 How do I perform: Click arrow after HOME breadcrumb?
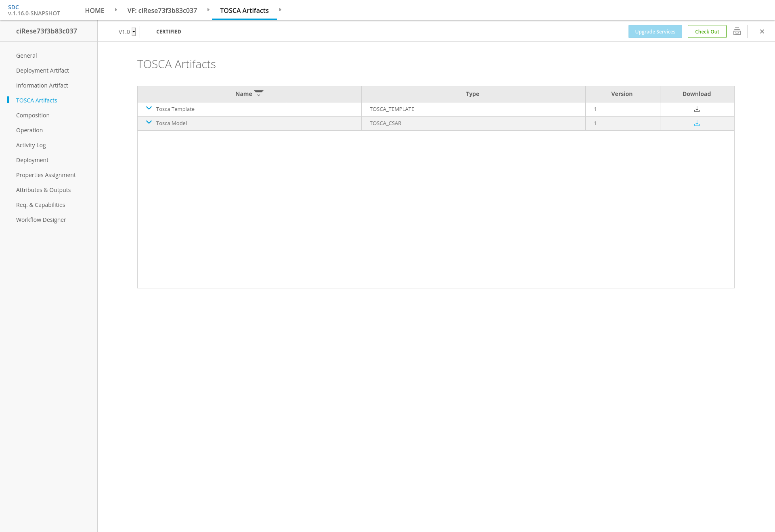116,10
